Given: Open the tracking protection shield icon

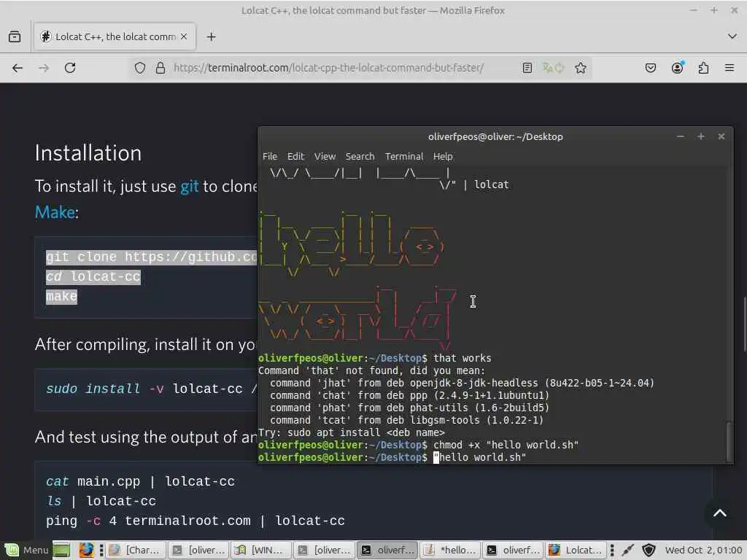Looking at the screenshot, I should [x=139, y=68].
